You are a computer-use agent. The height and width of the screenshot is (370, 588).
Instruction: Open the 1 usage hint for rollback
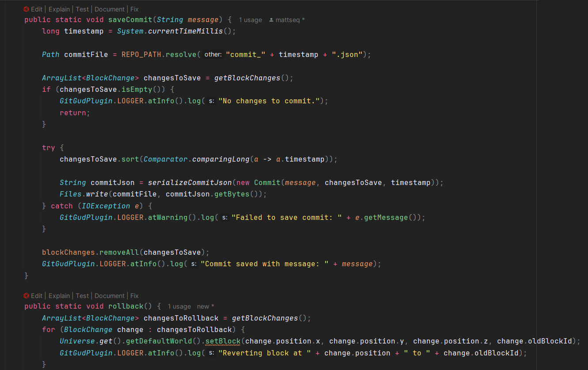tap(179, 306)
